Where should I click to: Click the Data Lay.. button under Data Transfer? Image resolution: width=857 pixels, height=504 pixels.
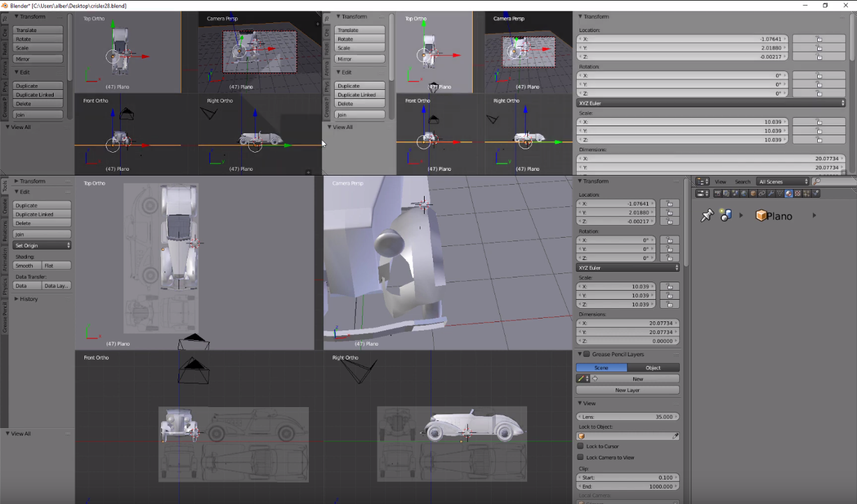pos(56,286)
